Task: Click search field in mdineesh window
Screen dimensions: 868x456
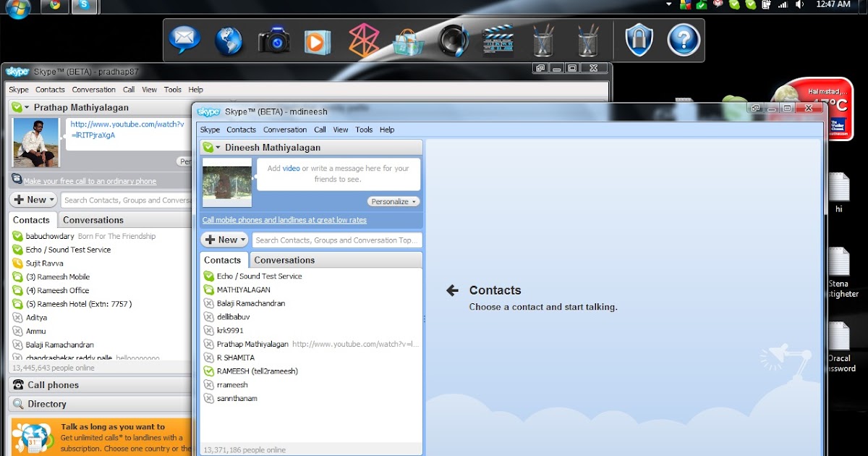Action: click(x=337, y=240)
